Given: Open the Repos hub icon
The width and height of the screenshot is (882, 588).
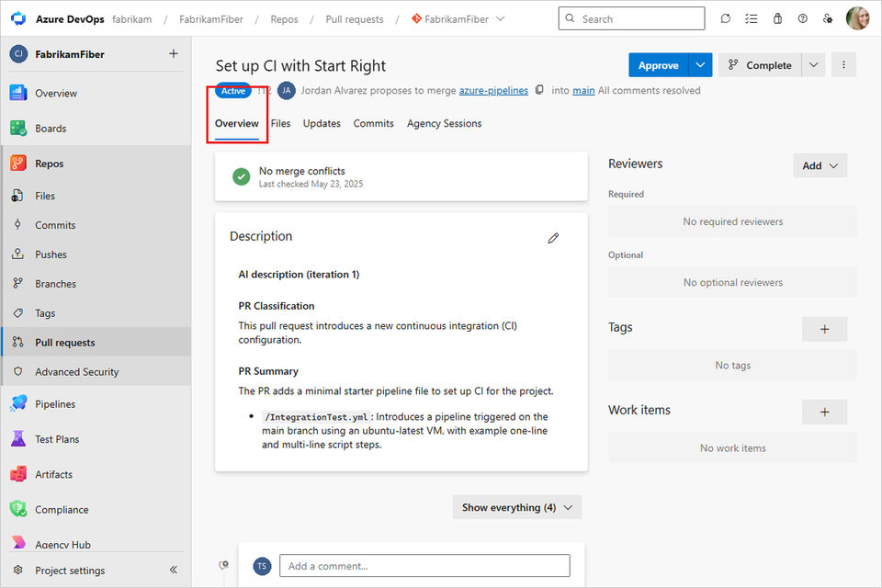Looking at the screenshot, I should point(18,164).
